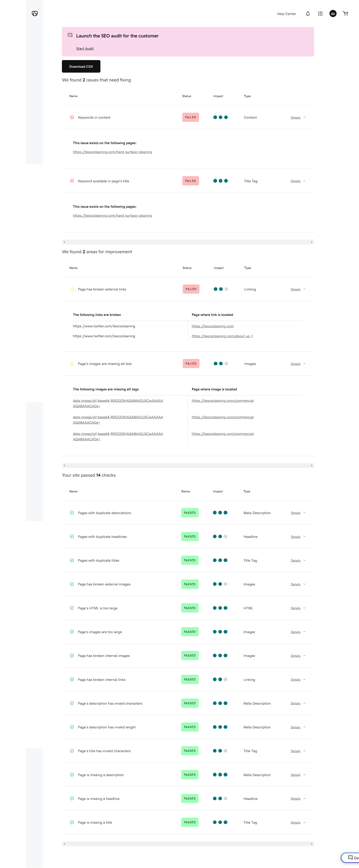Open the apps grid menu
The width and height of the screenshot is (359, 868).
(x=320, y=14)
